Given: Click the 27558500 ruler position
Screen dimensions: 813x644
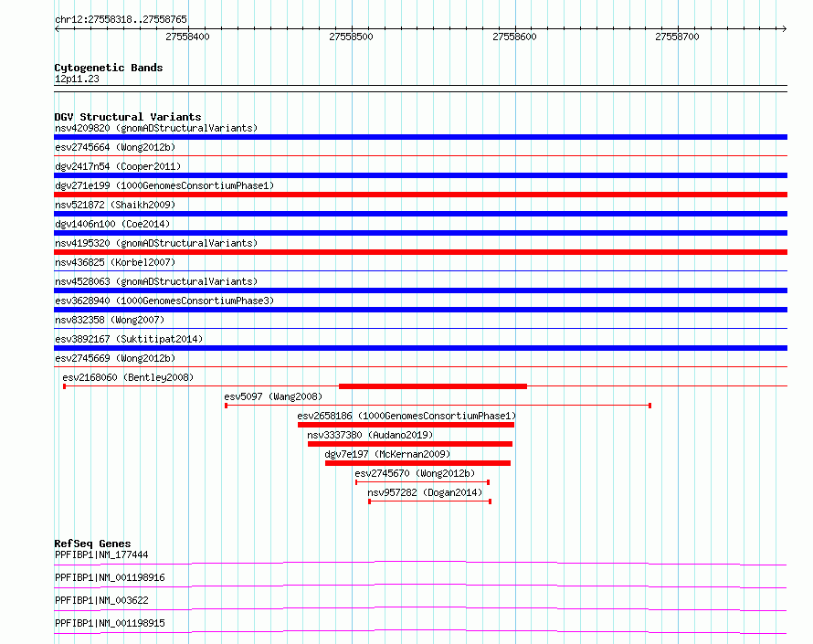Looking at the screenshot, I should pos(351,37).
